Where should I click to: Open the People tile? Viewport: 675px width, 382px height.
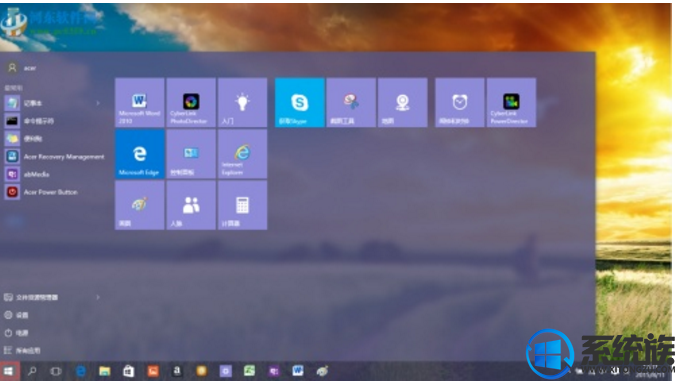[x=191, y=205]
